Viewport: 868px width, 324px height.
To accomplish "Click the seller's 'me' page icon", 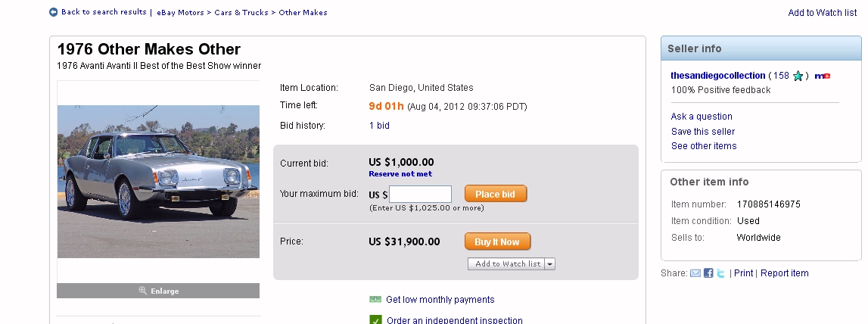I will click(822, 76).
